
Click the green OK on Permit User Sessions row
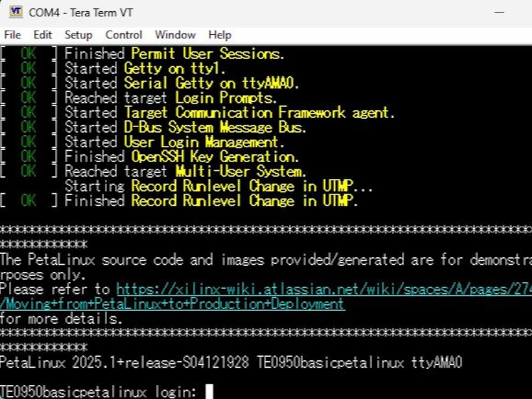tap(28, 54)
